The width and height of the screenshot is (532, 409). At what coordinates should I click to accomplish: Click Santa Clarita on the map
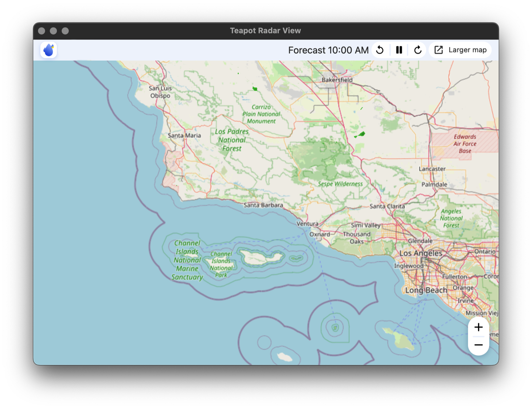point(387,206)
